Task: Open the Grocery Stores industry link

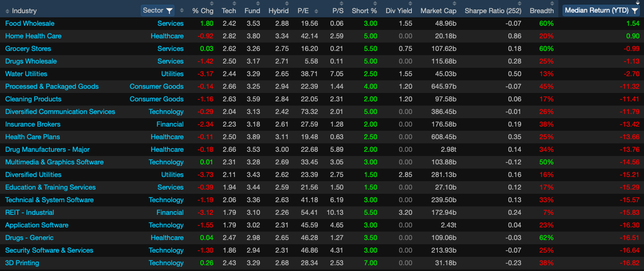Action: [28, 49]
